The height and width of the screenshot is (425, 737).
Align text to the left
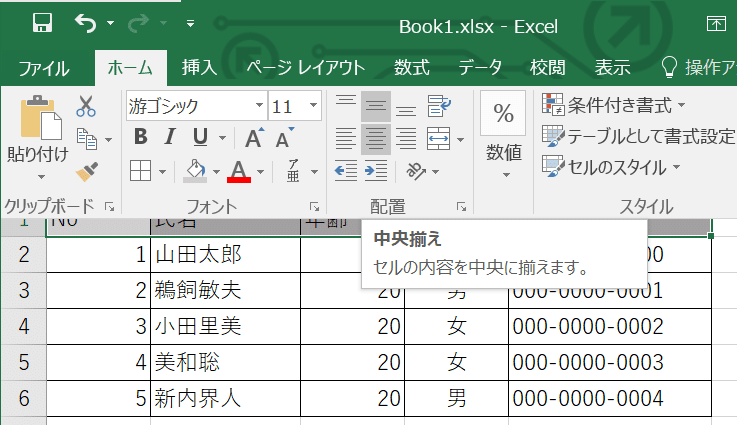346,139
